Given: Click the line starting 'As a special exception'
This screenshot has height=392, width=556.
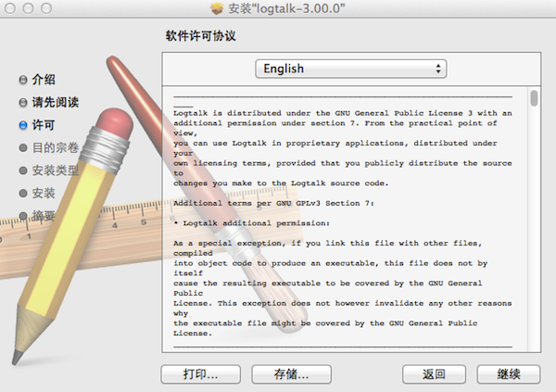Looking at the screenshot, I should [328, 244].
